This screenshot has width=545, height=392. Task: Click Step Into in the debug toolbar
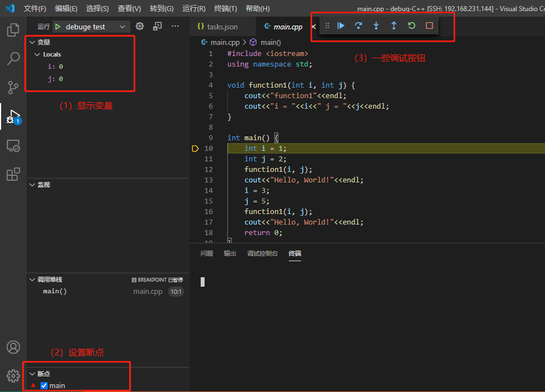pos(376,26)
